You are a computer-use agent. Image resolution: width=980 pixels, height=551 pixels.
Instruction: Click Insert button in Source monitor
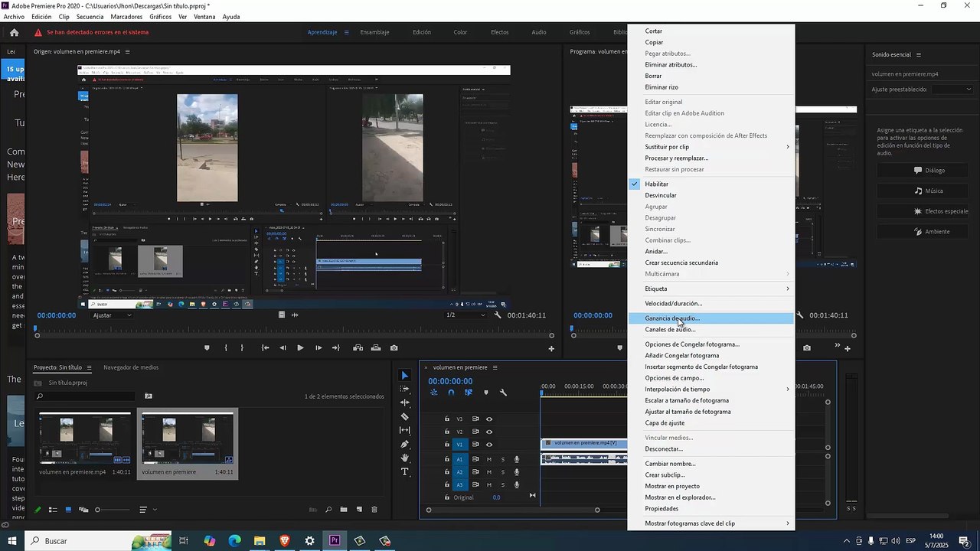358,348
